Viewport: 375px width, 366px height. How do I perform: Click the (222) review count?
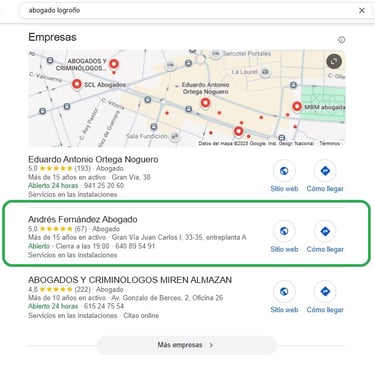click(x=82, y=289)
